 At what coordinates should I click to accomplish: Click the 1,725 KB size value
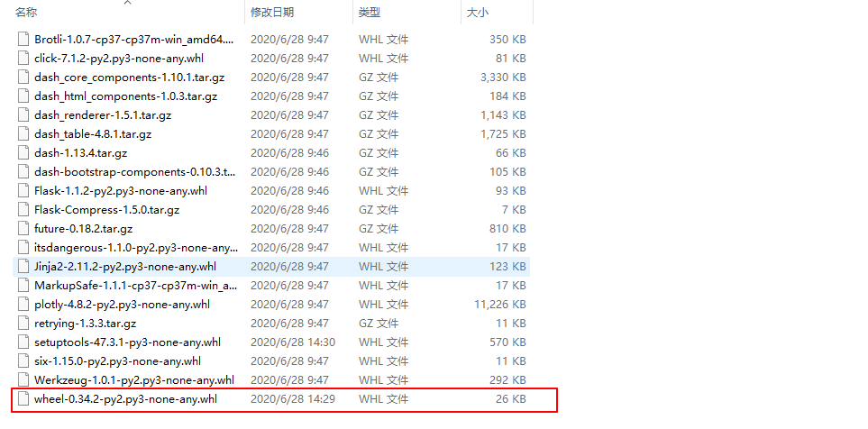pos(503,134)
